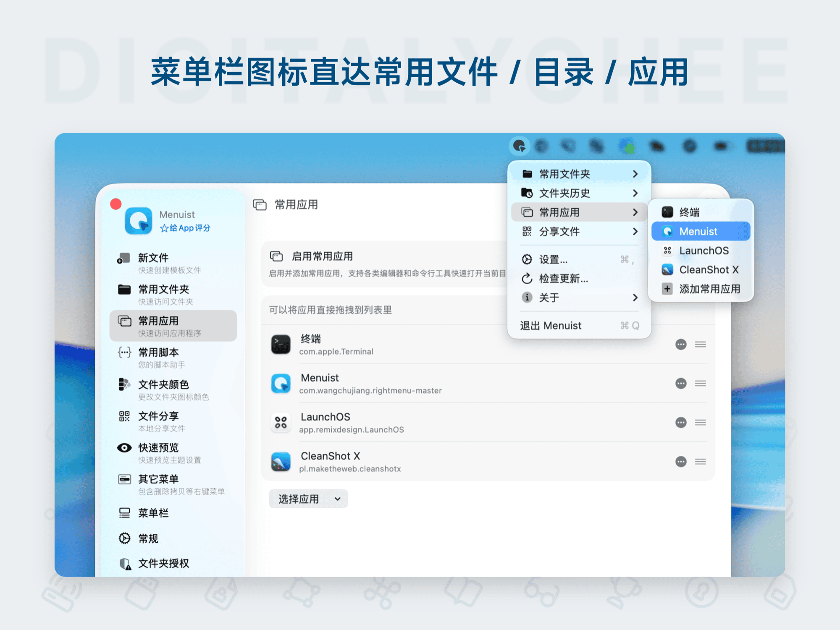
Task: Open the more options button for CleanShot X row
Action: (x=681, y=462)
